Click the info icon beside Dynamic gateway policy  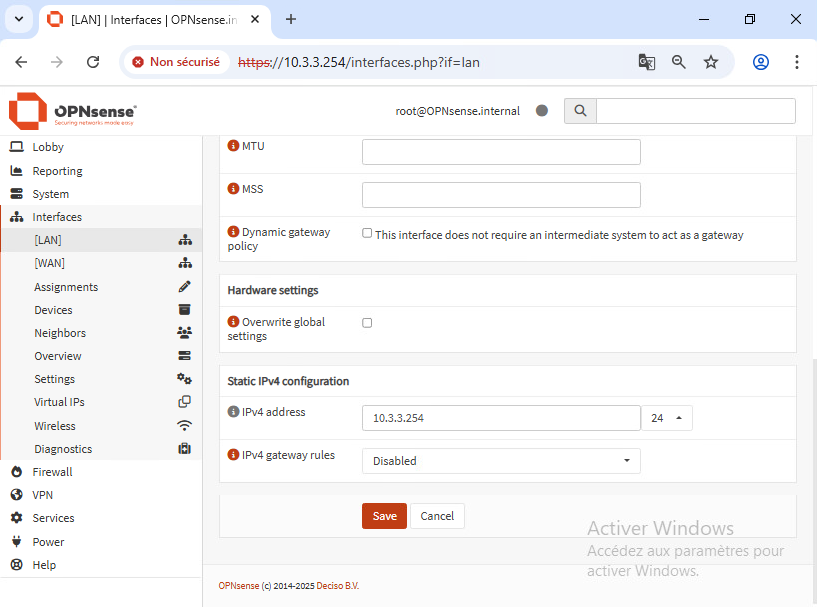(x=233, y=231)
